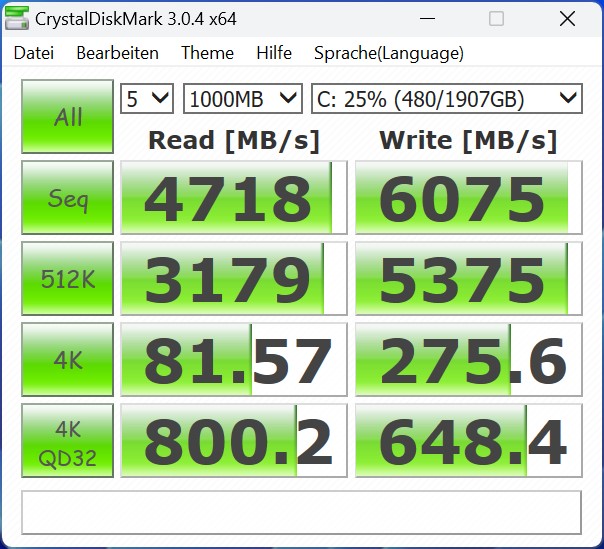Start the 4K random test
The width and height of the screenshot is (604, 549).
pos(68,360)
